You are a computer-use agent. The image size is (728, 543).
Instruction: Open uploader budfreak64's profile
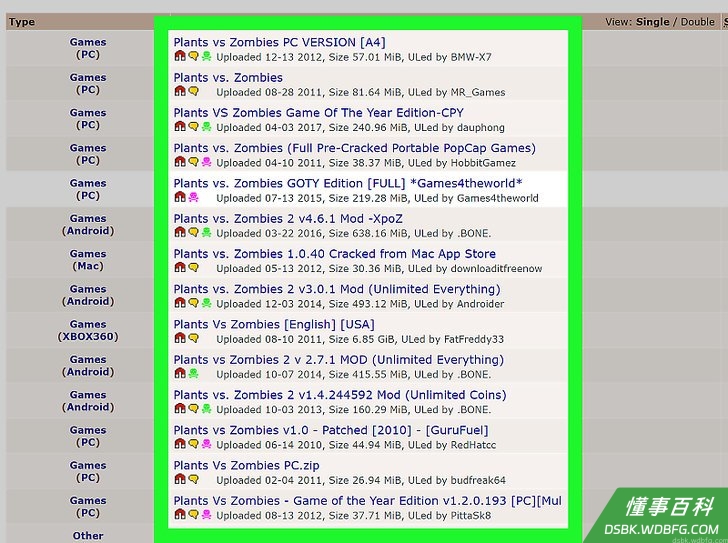click(478, 480)
